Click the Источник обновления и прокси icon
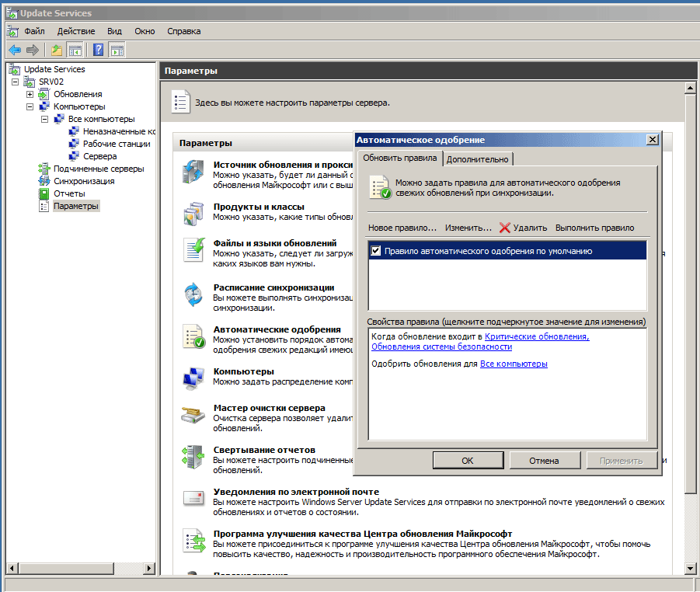 click(193, 172)
